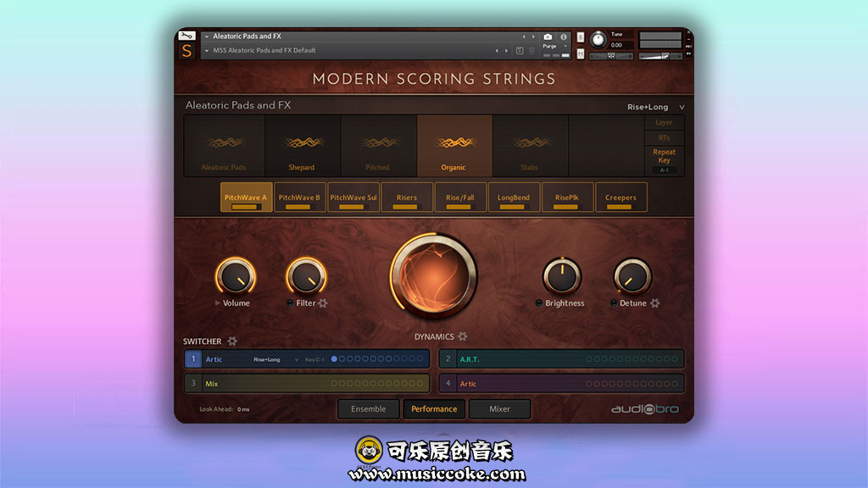Switch to the Ensemble tab

pos(368,409)
